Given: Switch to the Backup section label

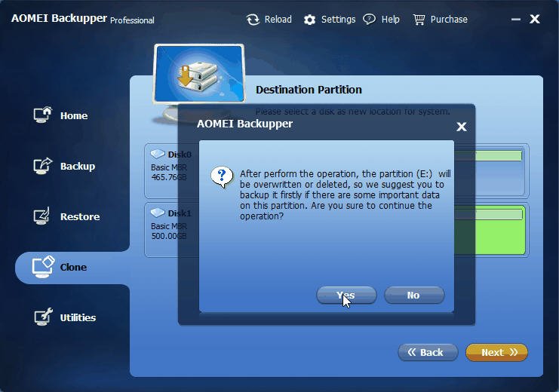Looking at the screenshot, I should click(x=78, y=166).
